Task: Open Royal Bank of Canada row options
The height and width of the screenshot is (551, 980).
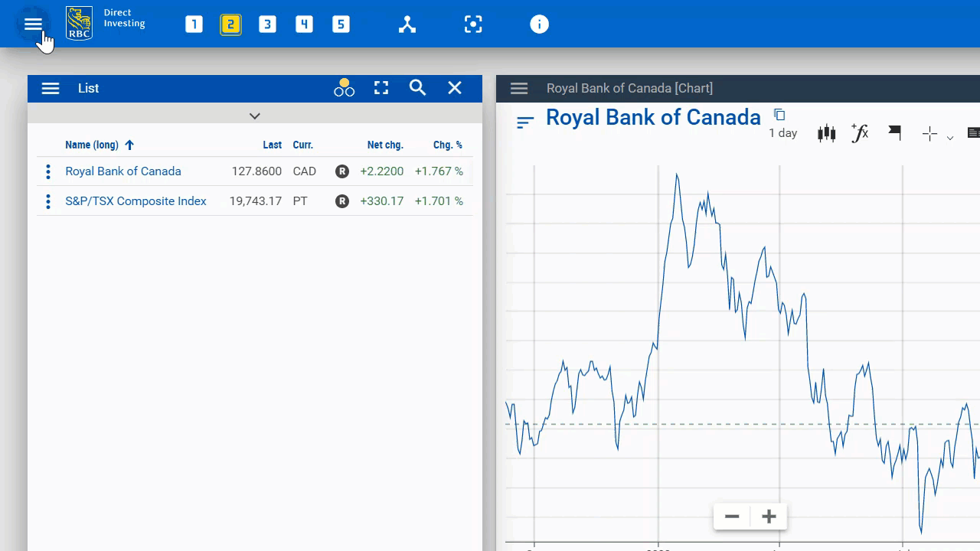Action: [48, 171]
